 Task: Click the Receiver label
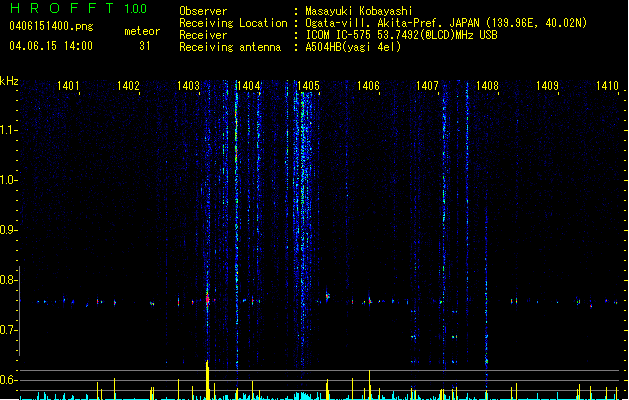(x=203, y=35)
